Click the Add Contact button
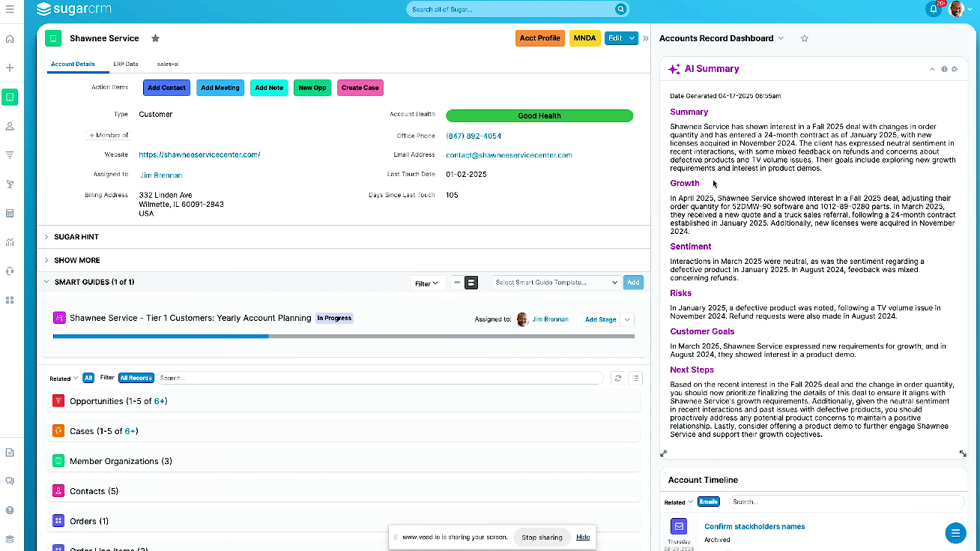The height and width of the screenshot is (551, 980). (166, 88)
